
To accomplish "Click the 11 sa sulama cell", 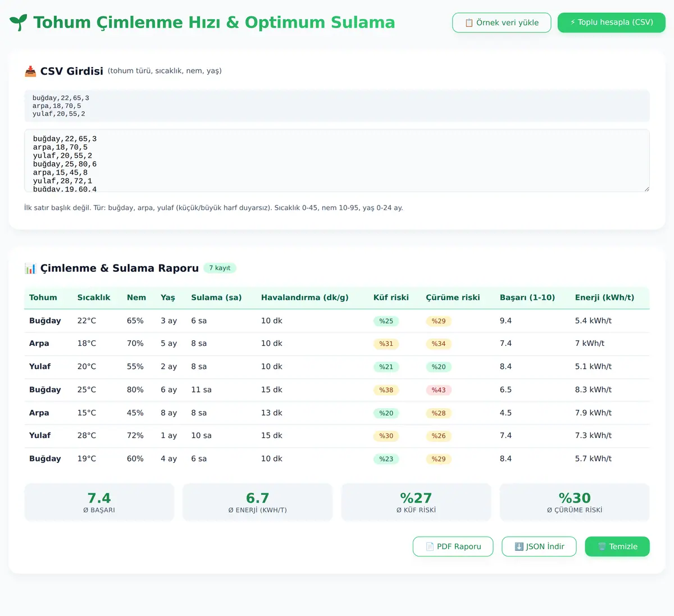I will (x=201, y=390).
